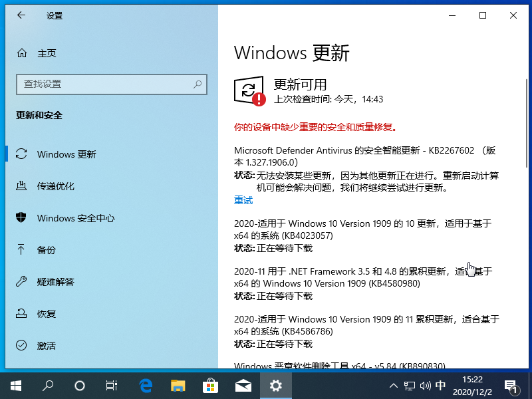Screen dimensions: 532x399
Task: Click the 重试 retry link
Action: (243, 200)
